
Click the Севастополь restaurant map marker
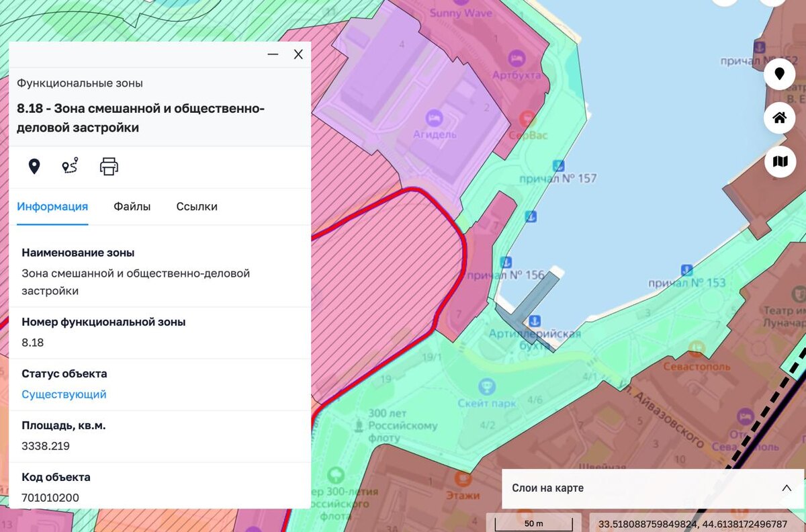697,349
